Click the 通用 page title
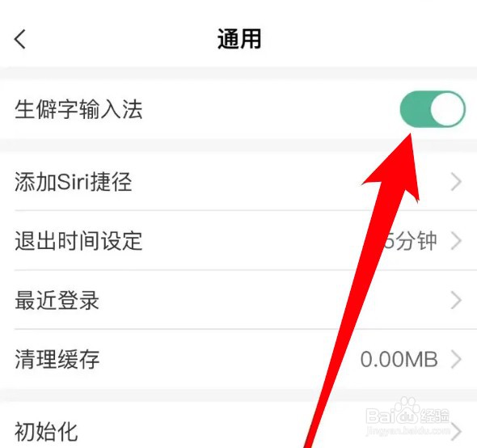 pyautogui.click(x=239, y=39)
